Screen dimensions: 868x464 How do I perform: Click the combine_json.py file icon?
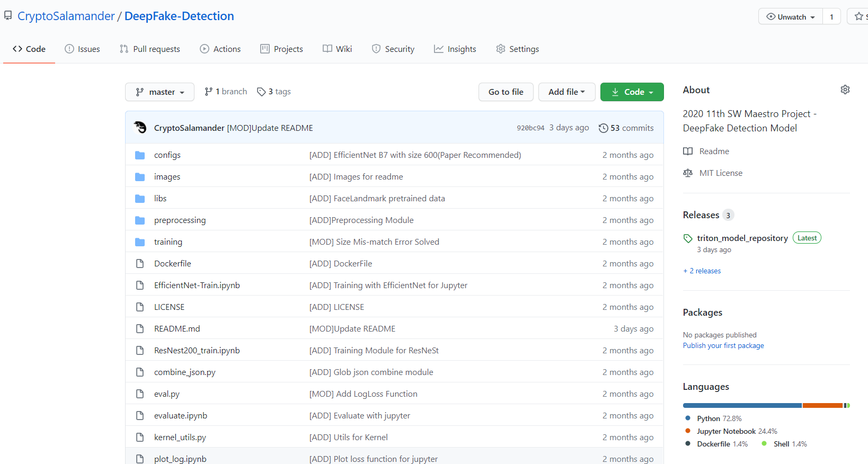pos(140,372)
